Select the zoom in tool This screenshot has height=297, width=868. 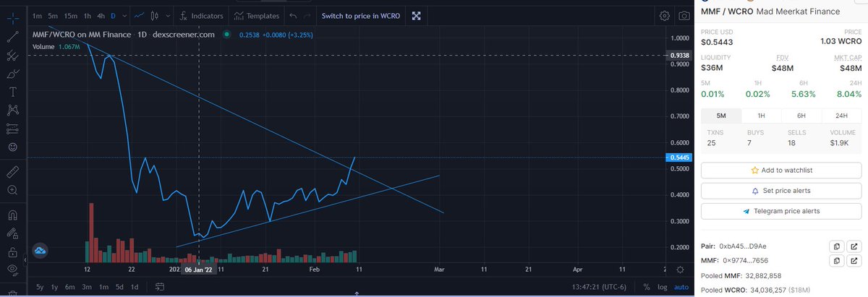12,191
